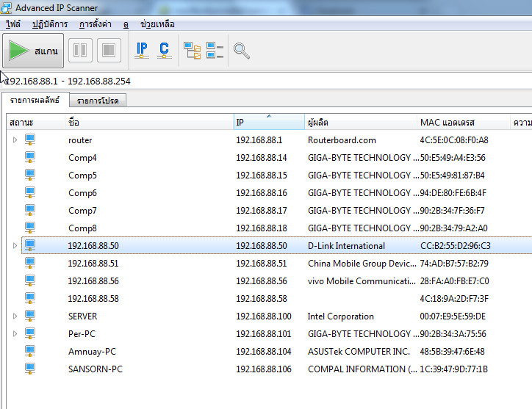Click the computer icon for Per-PC

click(x=30, y=333)
